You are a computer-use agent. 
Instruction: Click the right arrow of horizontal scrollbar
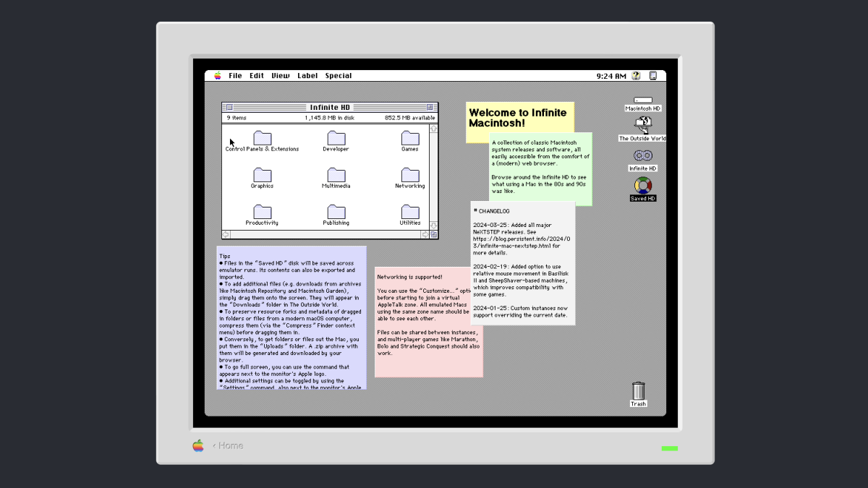click(x=425, y=234)
